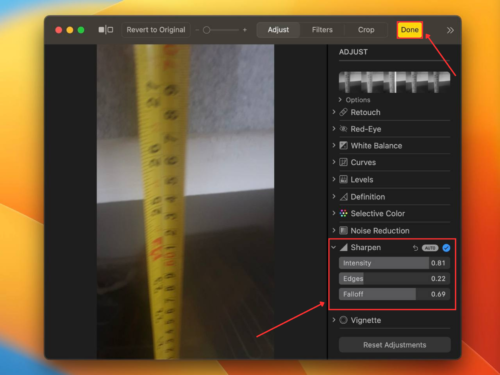Click the Curves icon
500x375 pixels.
pos(343,162)
